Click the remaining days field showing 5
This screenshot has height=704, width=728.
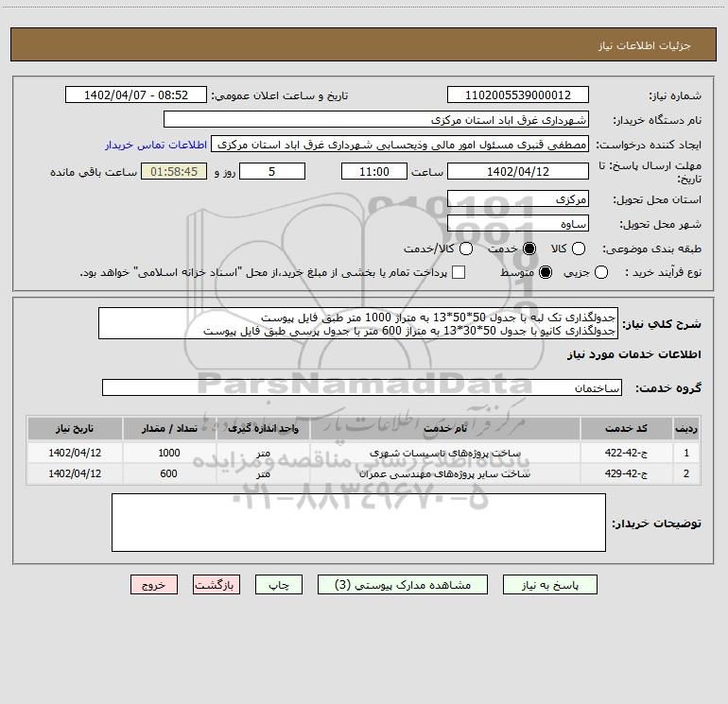click(272, 171)
